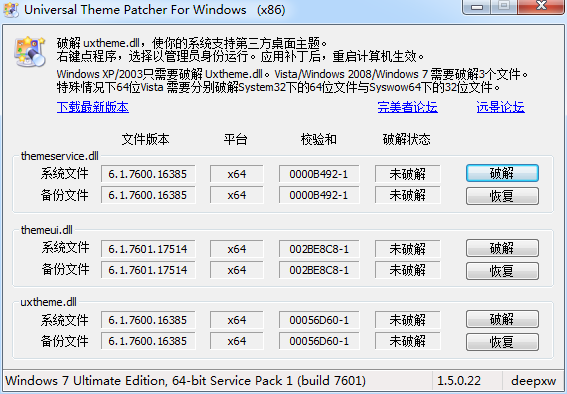Select uxtheme.dll backup file version field
This screenshot has height=394, width=567.
coord(148,341)
